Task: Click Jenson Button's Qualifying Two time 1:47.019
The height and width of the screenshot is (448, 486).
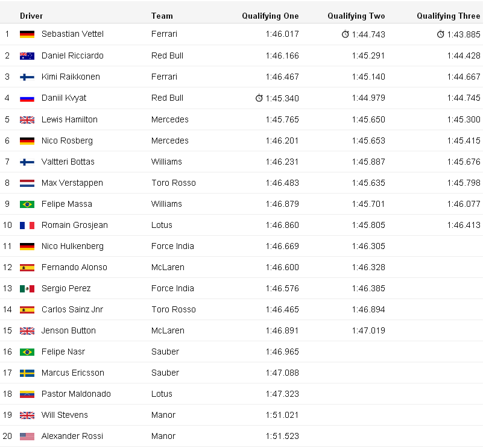Action: [x=368, y=330]
